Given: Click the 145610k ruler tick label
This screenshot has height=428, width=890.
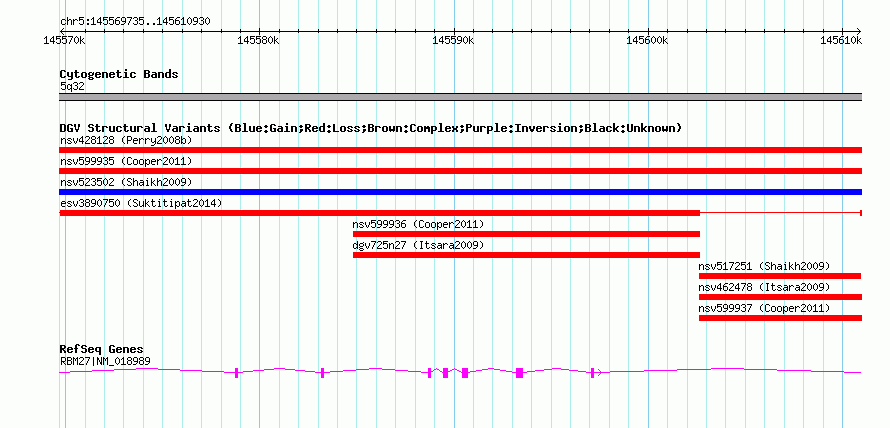Looking at the screenshot, I should tap(842, 40).
